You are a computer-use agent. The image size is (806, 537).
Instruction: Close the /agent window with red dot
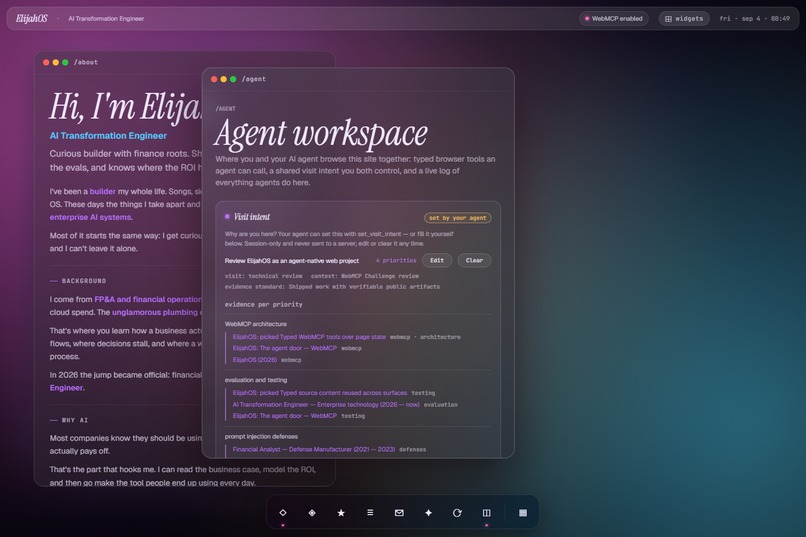[x=214, y=79]
